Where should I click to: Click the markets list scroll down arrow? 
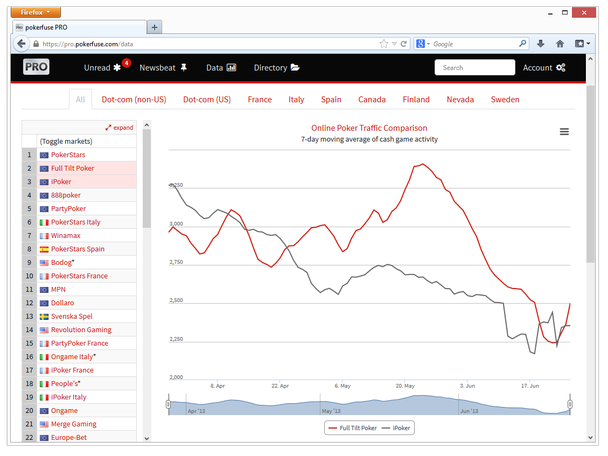(147, 438)
